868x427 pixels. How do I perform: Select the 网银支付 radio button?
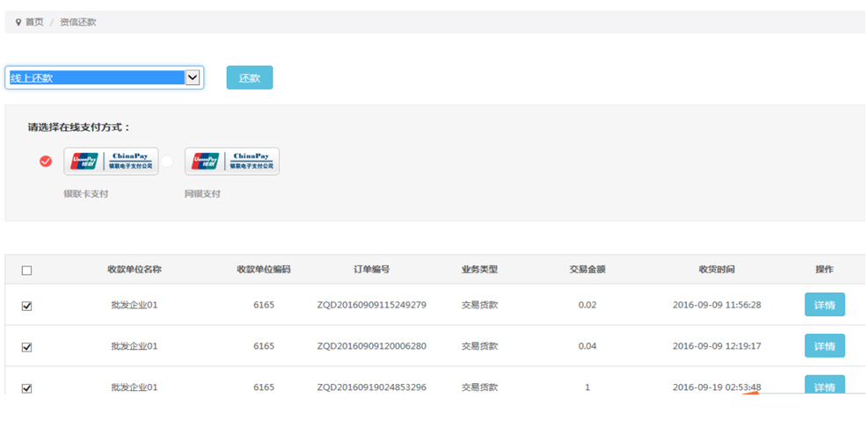click(x=167, y=162)
